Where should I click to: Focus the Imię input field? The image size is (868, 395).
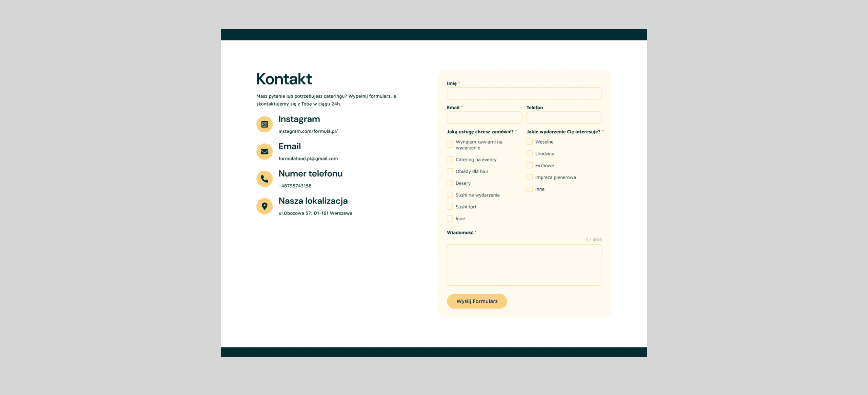(x=524, y=93)
